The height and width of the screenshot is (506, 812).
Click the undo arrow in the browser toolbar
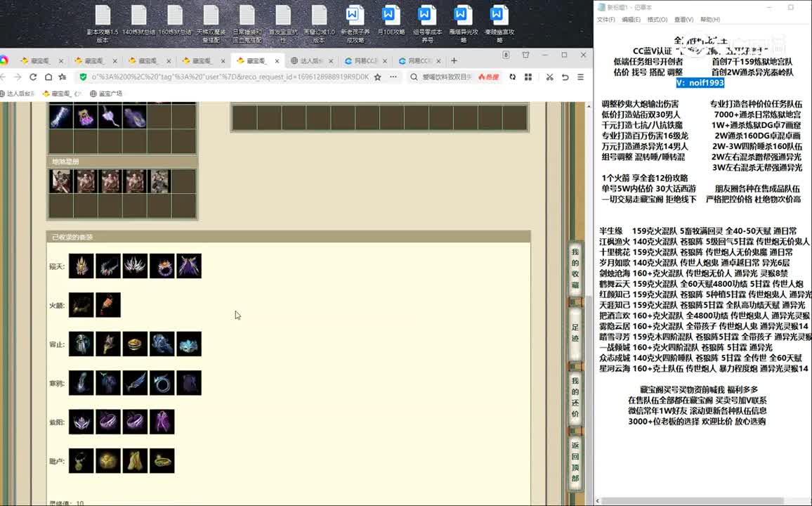(565, 77)
